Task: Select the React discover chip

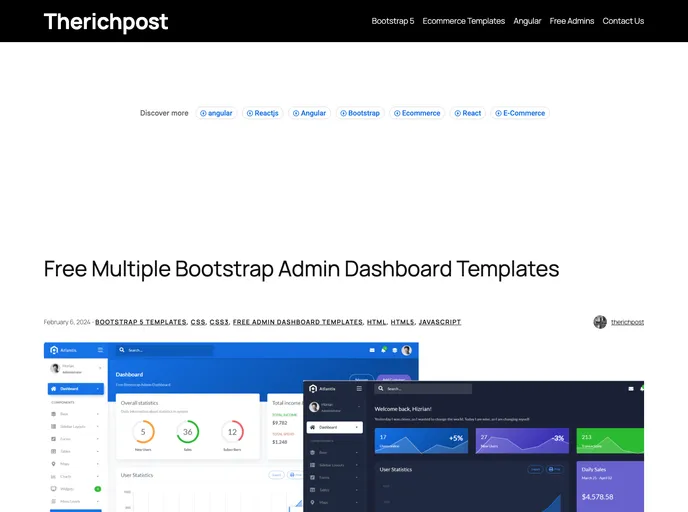Action: (x=467, y=113)
